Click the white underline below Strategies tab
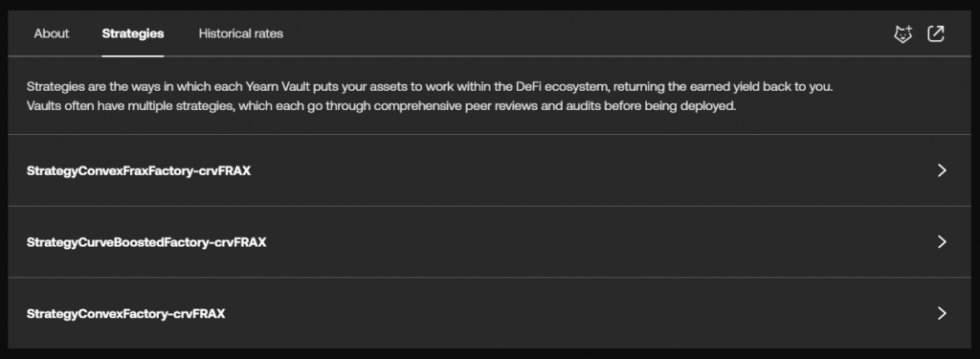 (132, 56)
